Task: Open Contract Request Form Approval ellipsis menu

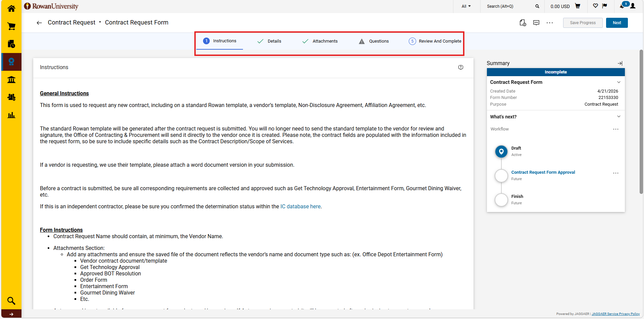Action: click(x=616, y=173)
